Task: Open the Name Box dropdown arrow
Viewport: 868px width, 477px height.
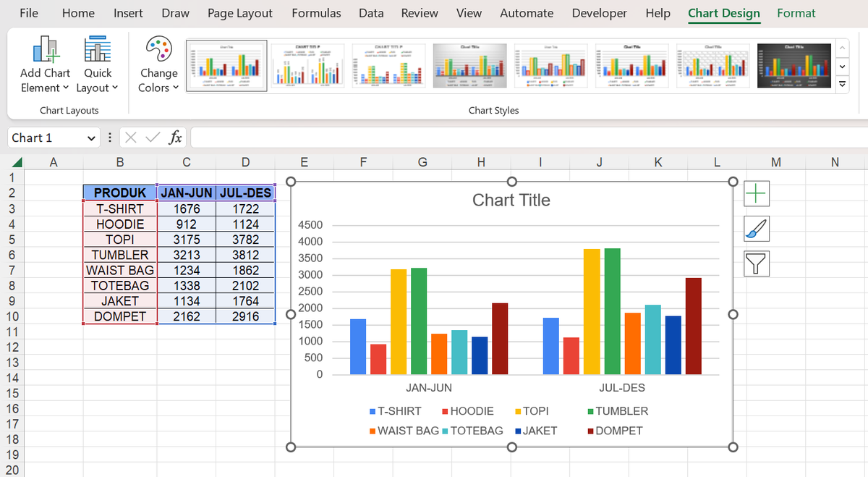Action: pyautogui.click(x=91, y=138)
